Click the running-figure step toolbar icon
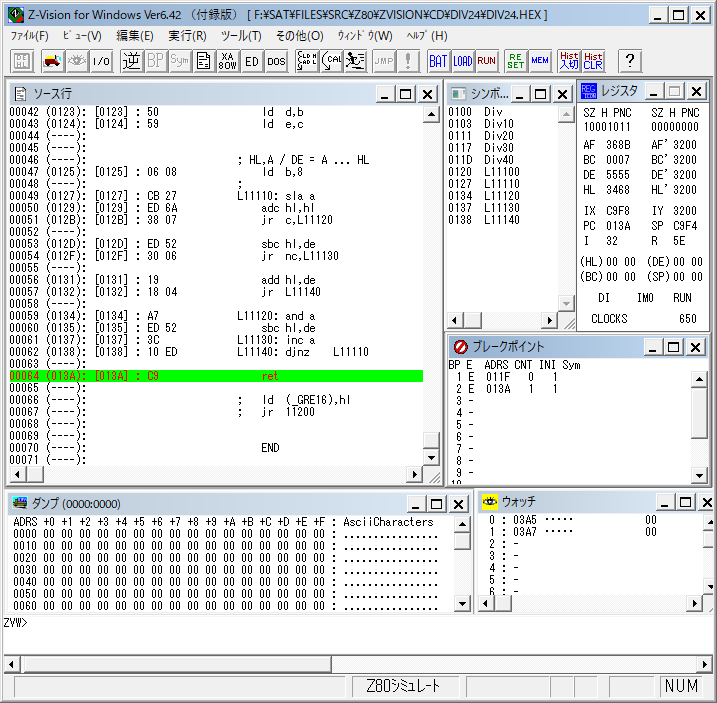This screenshot has width=717, height=703. pos(355,61)
